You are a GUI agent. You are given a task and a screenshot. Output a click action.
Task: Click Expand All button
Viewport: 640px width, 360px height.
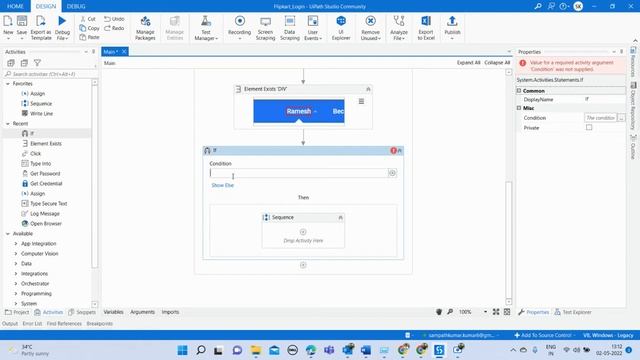(468, 63)
